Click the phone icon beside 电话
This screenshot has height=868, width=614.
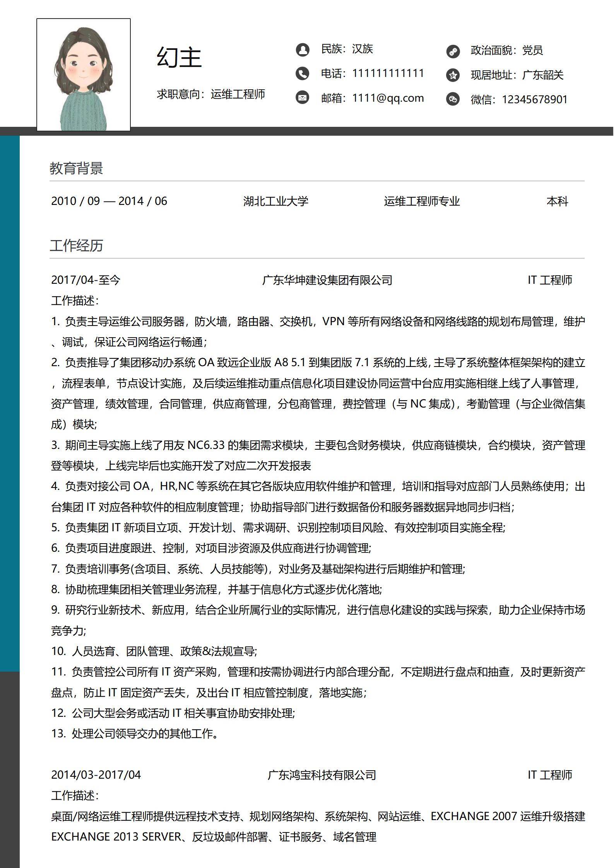click(x=302, y=73)
